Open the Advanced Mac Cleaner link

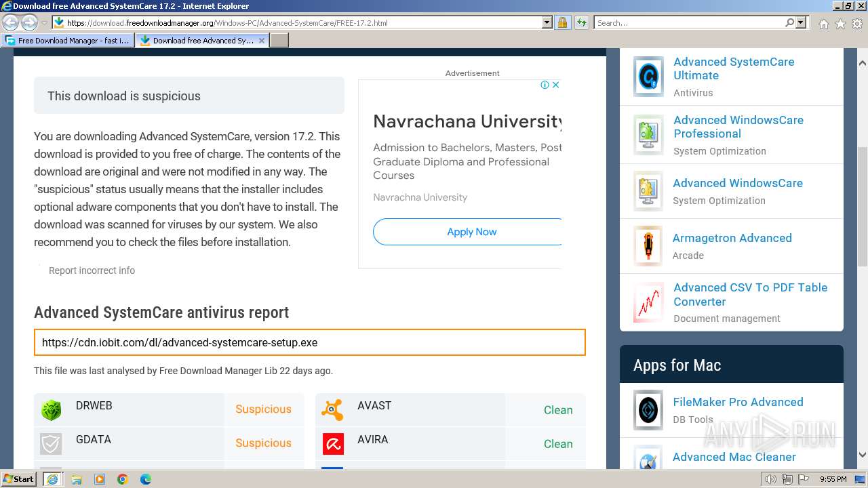(x=734, y=457)
